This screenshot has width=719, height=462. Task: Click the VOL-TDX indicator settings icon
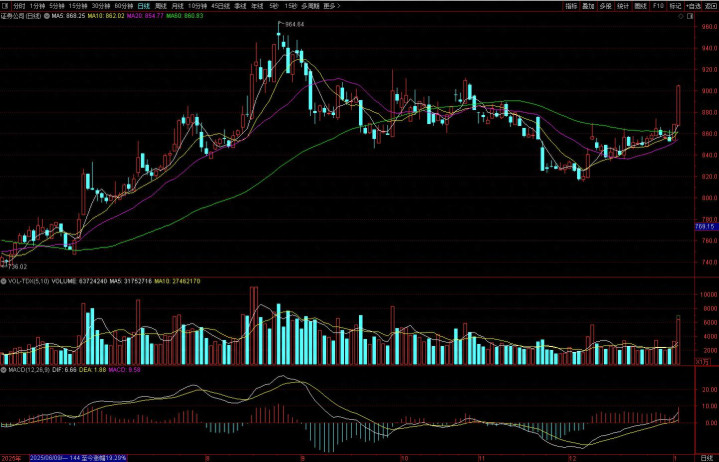click(x=4, y=281)
